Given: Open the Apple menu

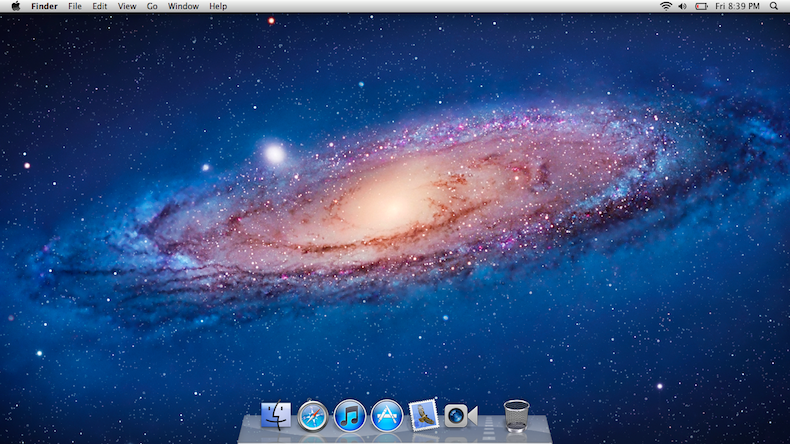Looking at the screenshot, I should coord(16,6).
